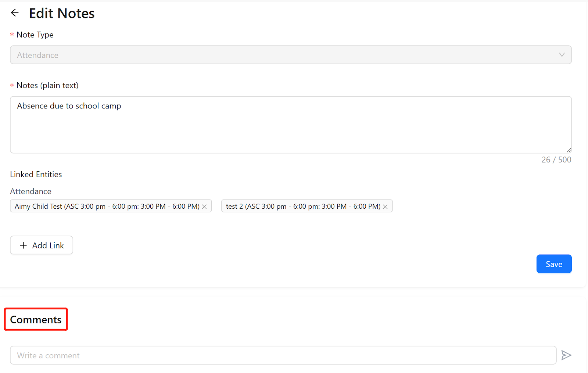Send the comment with the paper plane icon

point(566,355)
